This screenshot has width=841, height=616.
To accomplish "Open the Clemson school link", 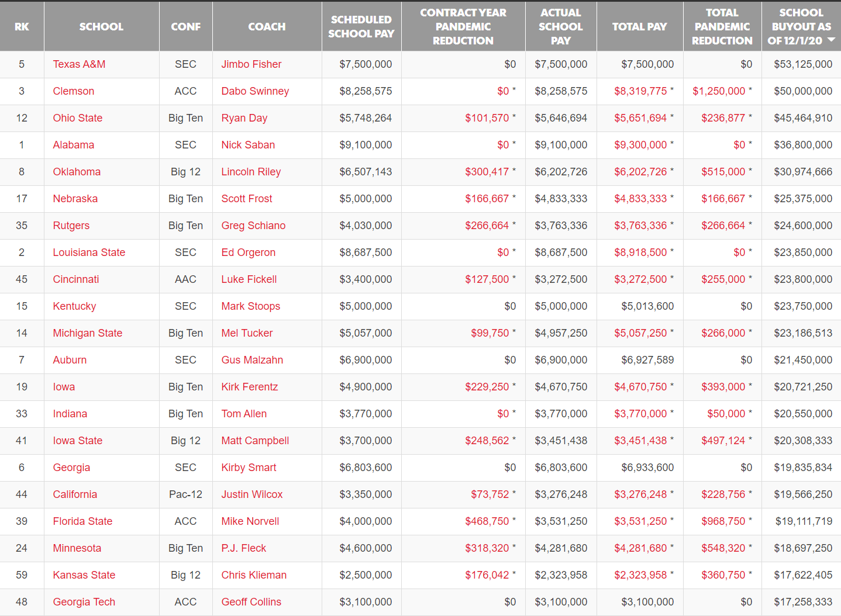I will tap(73, 91).
